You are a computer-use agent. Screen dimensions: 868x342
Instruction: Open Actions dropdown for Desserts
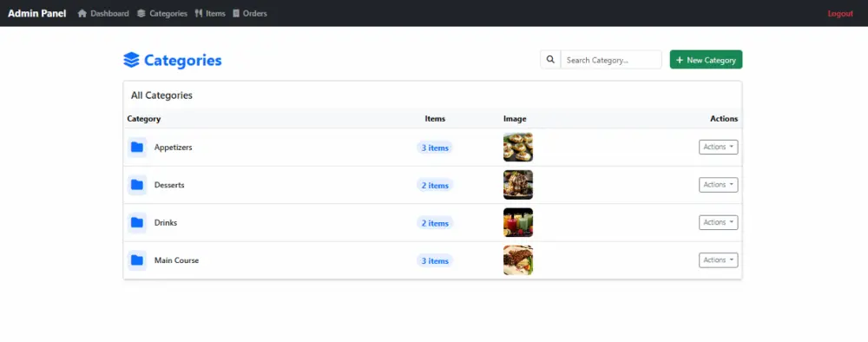click(x=718, y=185)
